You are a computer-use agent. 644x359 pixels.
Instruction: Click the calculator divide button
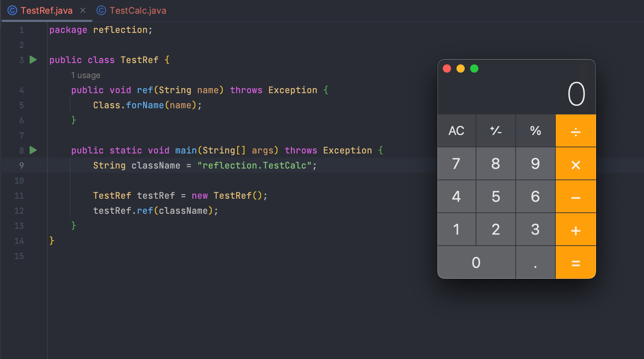576,131
